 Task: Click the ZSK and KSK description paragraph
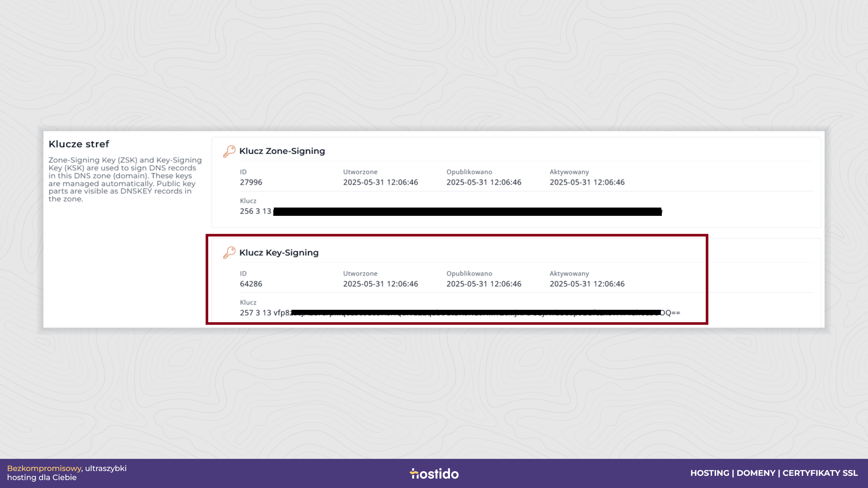click(x=125, y=180)
